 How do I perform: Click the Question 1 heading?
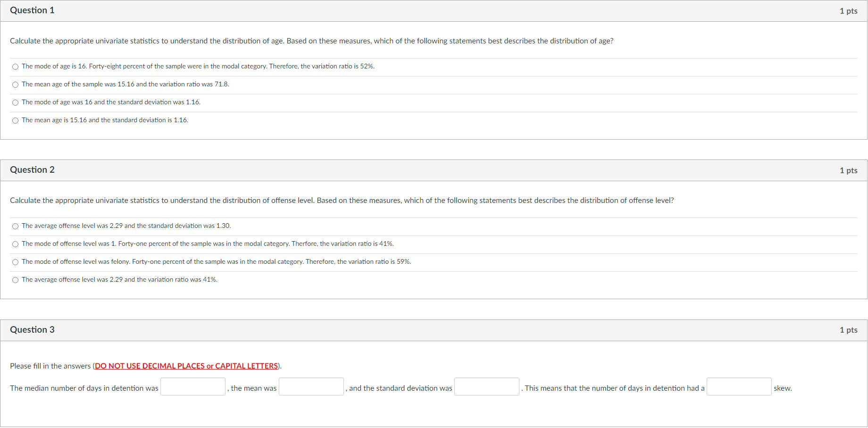coord(32,10)
